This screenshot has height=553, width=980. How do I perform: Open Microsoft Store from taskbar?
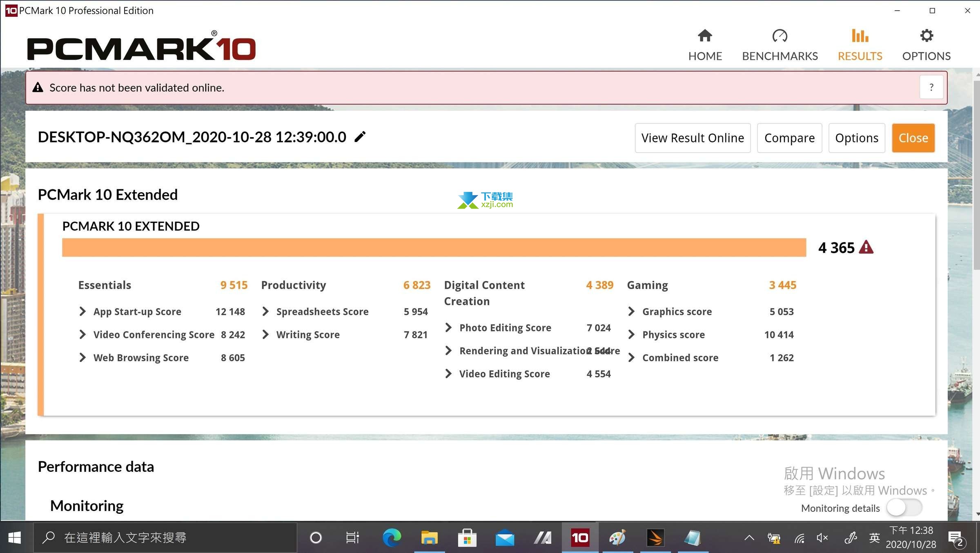467,537
